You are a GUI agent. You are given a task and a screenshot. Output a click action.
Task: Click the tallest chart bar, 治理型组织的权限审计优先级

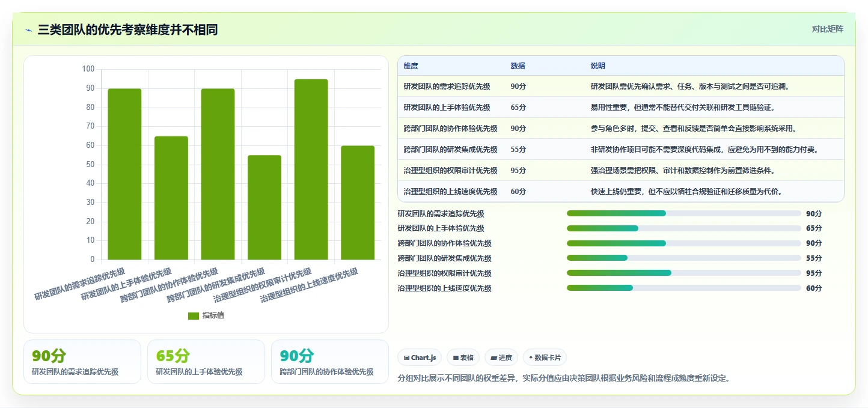click(311, 169)
